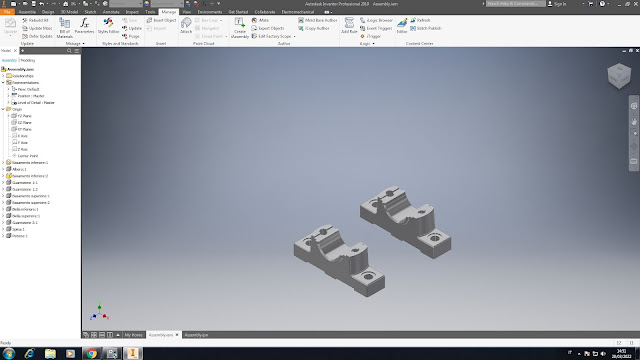This screenshot has width=640, height=360.
Task: Open the Sketch ribbon tab
Action: [x=90, y=12]
